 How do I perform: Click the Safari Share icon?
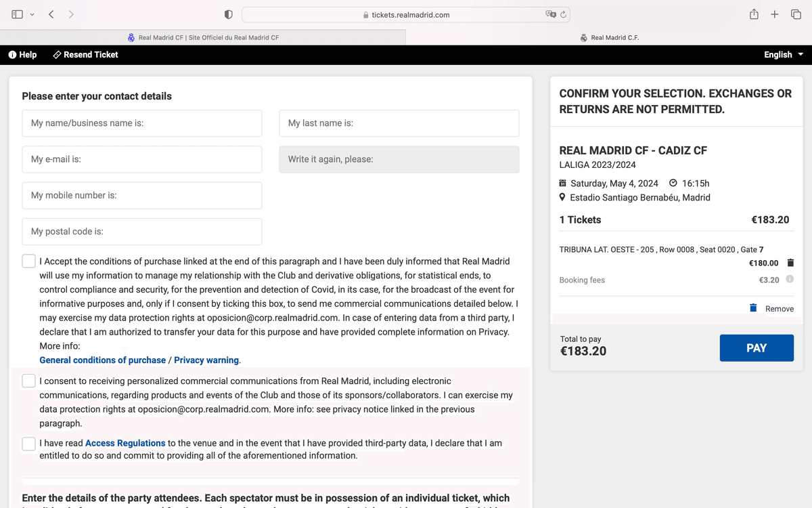[x=754, y=14]
